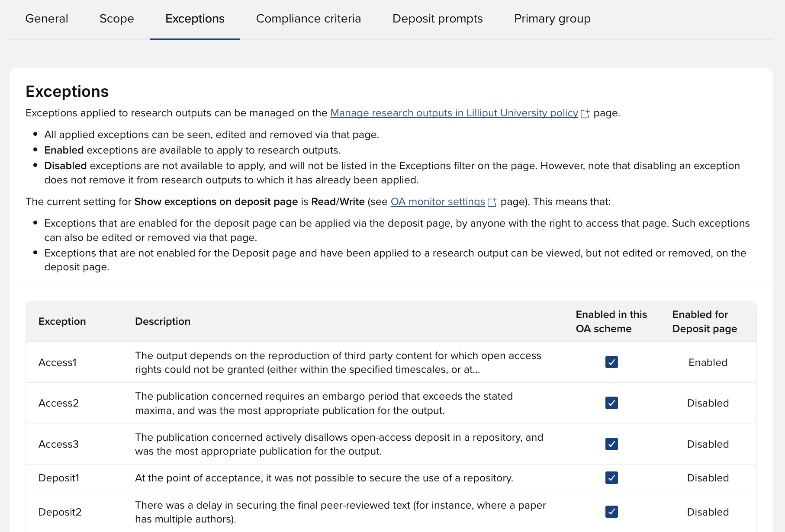Screen dimensions: 785x532
Task: Go to the Deposit prompts tab
Action: (x=438, y=19)
